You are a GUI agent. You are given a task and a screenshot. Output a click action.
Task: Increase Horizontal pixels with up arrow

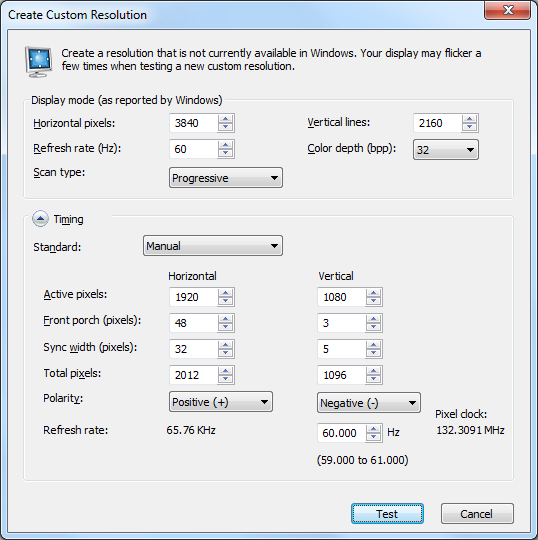pos(226,119)
